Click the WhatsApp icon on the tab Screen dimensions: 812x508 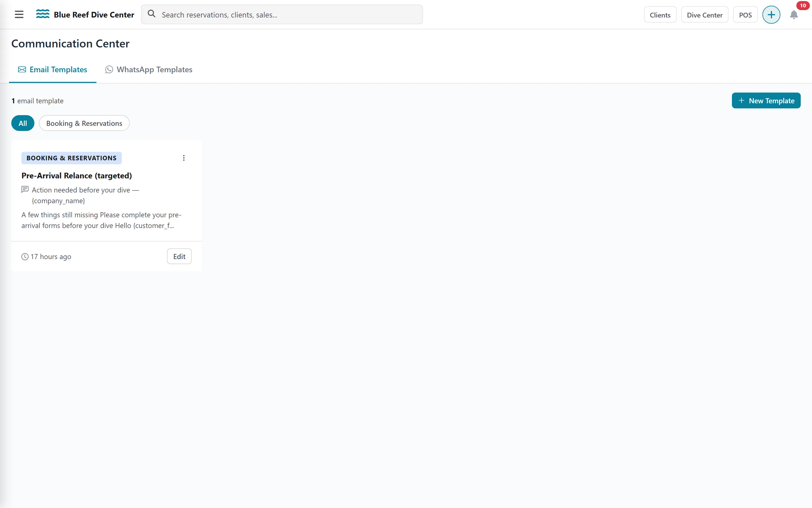coord(109,69)
